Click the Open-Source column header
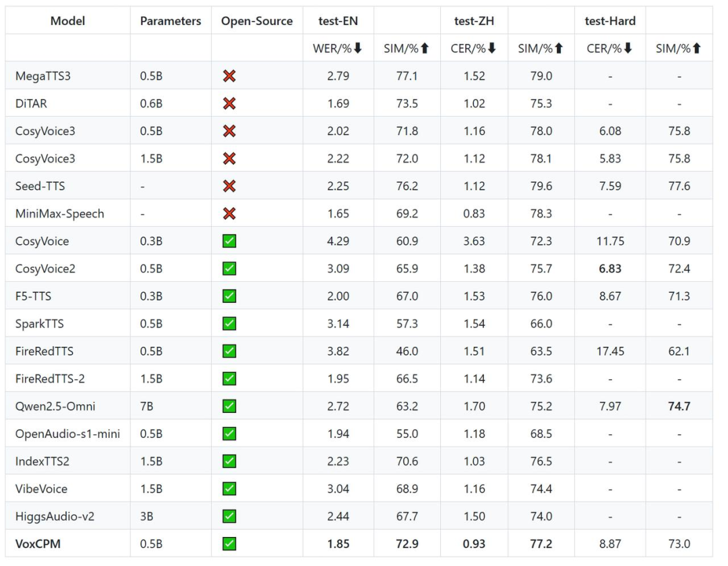728x566 pixels. click(257, 21)
